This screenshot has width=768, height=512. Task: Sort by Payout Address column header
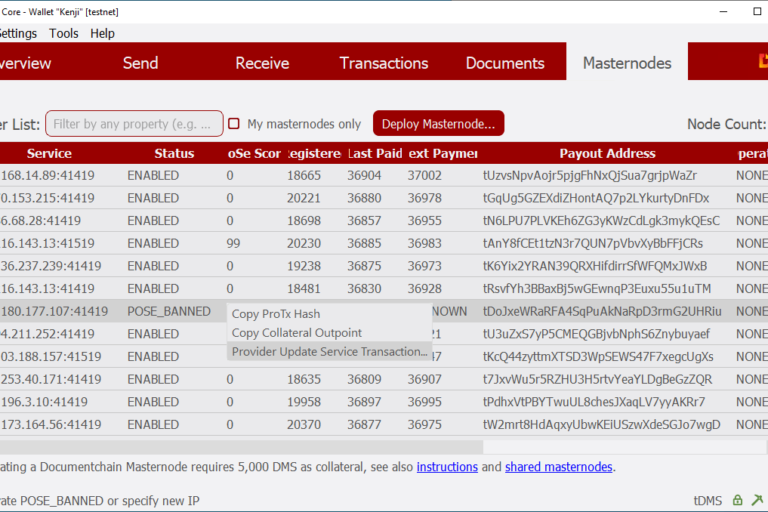coord(607,154)
